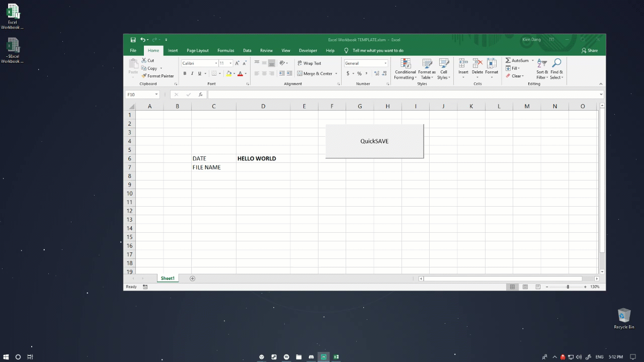The width and height of the screenshot is (644, 362).
Task: Click Format cells icon in Cells group
Action: click(x=492, y=63)
